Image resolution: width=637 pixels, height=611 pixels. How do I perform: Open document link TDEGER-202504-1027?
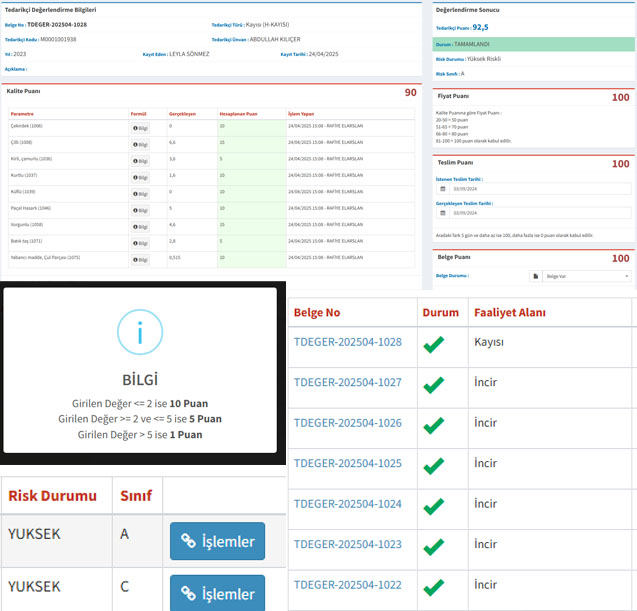coord(348,383)
